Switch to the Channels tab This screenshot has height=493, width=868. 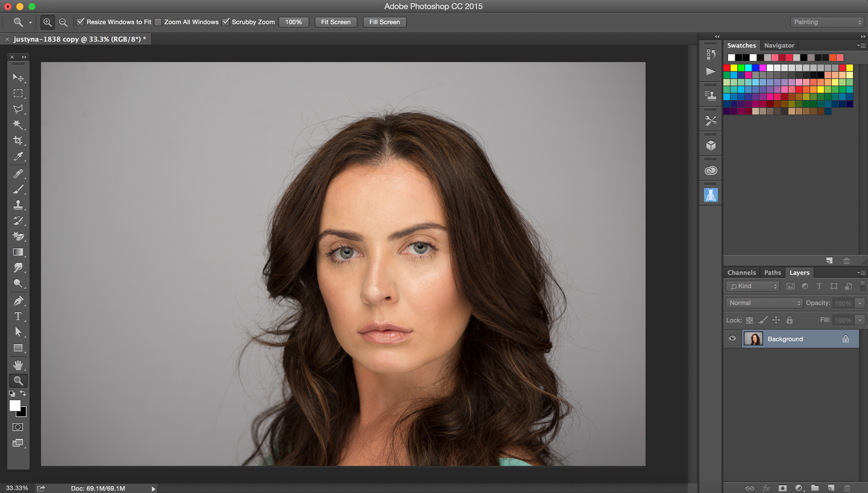coord(741,272)
